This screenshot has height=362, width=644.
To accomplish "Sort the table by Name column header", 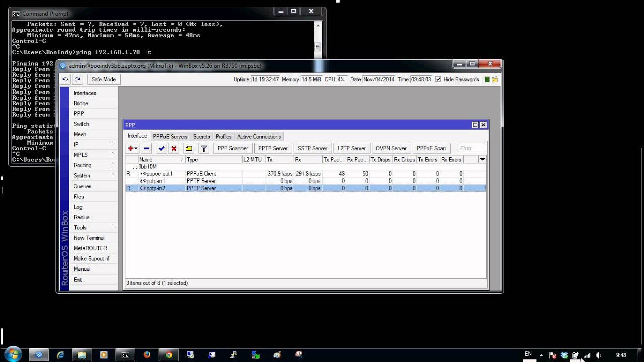I will click(x=162, y=159).
